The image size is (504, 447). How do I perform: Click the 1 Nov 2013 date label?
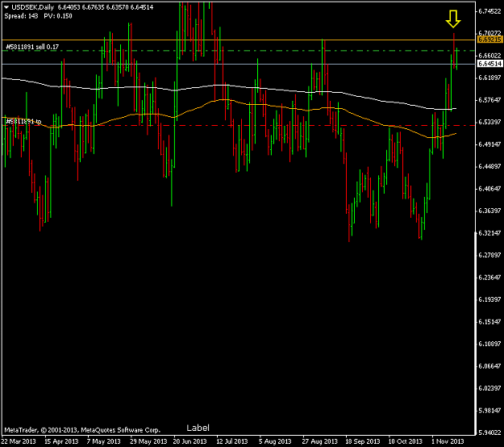coord(448,441)
